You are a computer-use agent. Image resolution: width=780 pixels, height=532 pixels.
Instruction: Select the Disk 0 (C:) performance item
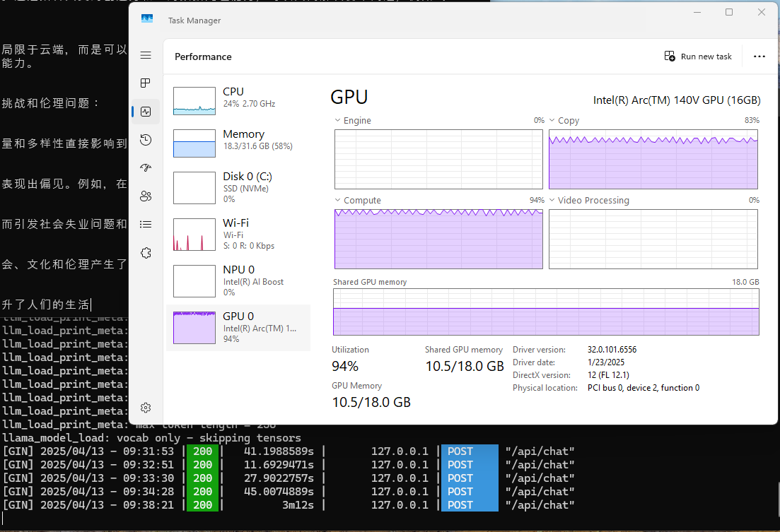click(238, 188)
